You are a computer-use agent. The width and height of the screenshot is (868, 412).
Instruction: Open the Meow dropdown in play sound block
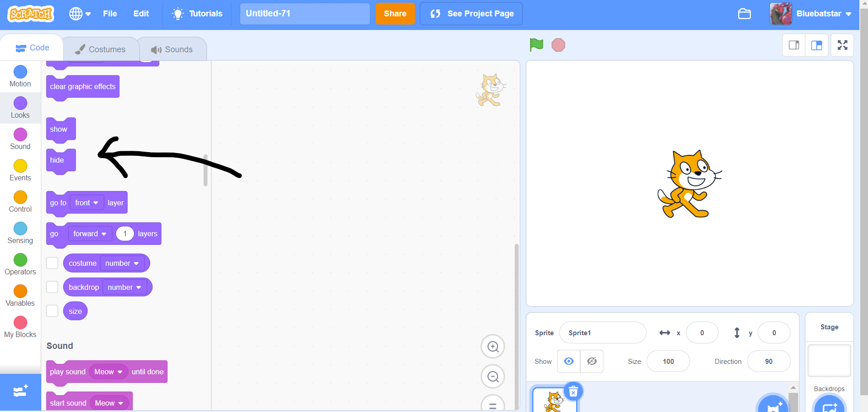coord(108,372)
